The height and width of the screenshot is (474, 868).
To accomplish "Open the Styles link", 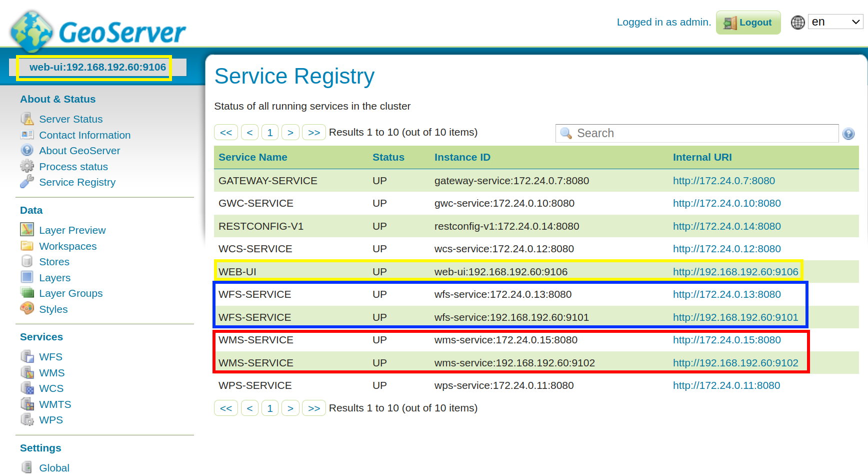I will pyautogui.click(x=53, y=309).
